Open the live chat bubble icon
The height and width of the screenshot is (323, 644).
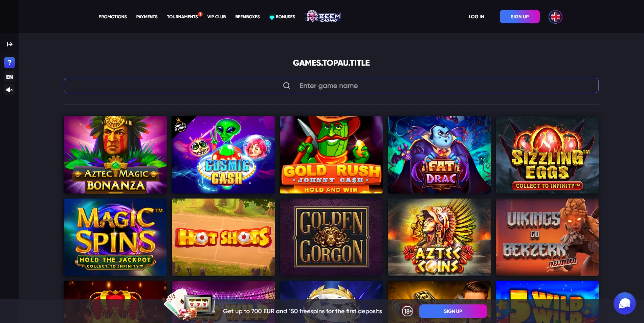tap(625, 303)
